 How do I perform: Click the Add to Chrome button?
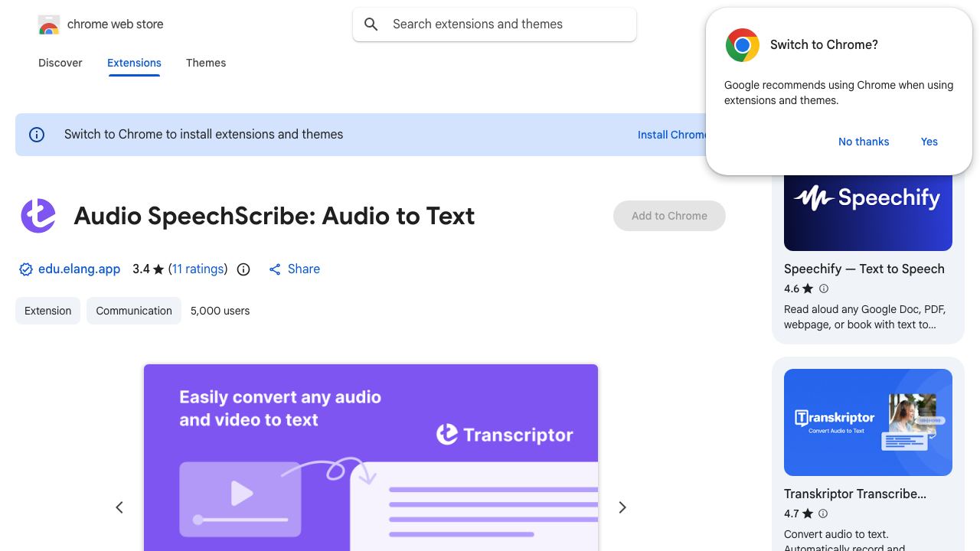[x=669, y=216]
